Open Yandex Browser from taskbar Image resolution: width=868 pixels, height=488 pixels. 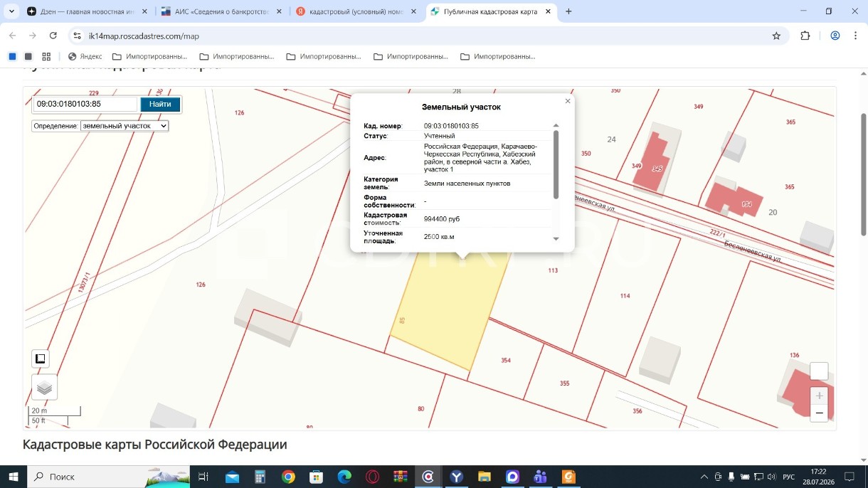pos(456,477)
